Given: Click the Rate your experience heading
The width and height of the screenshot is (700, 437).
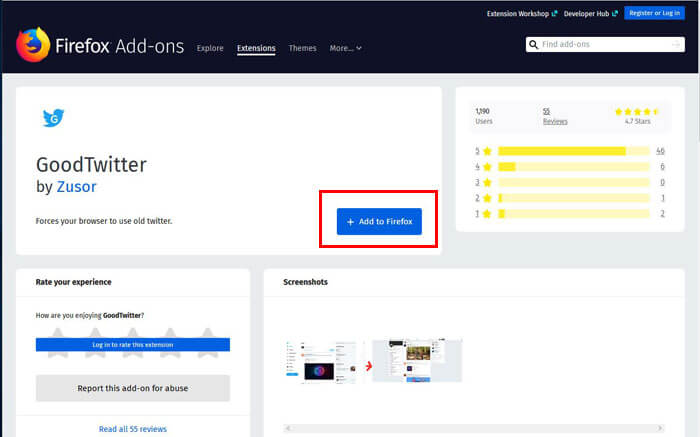Looking at the screenshot, I should 74,282.
